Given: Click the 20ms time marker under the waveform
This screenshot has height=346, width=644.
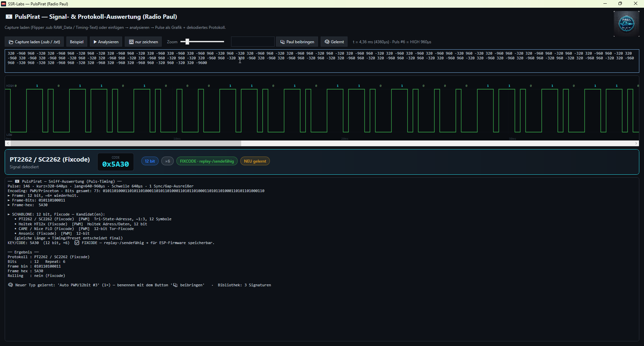Looking at the screenshot, I should coord(344,139).
